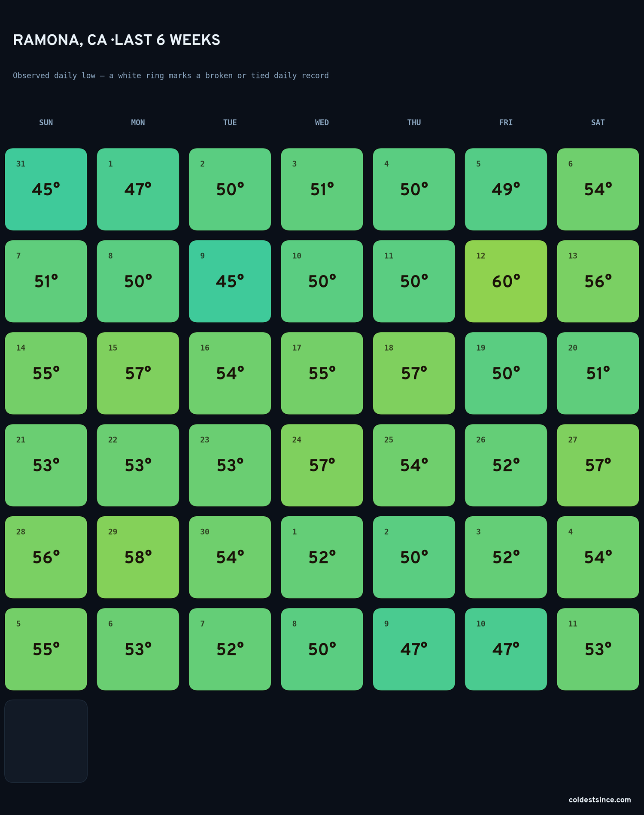Click the WED column header
The height and width of the screenshot is (815, 644).
[322, 122]
